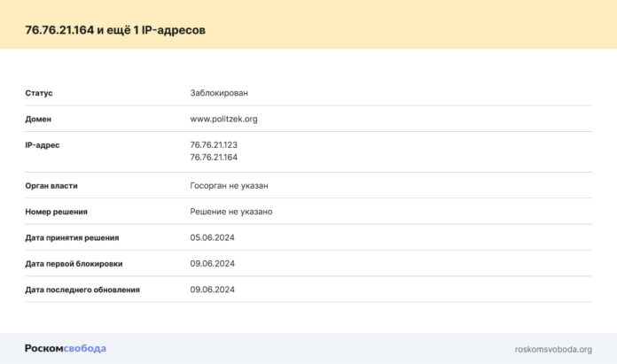Select the Решение не указано value

[x=230, y=212]
